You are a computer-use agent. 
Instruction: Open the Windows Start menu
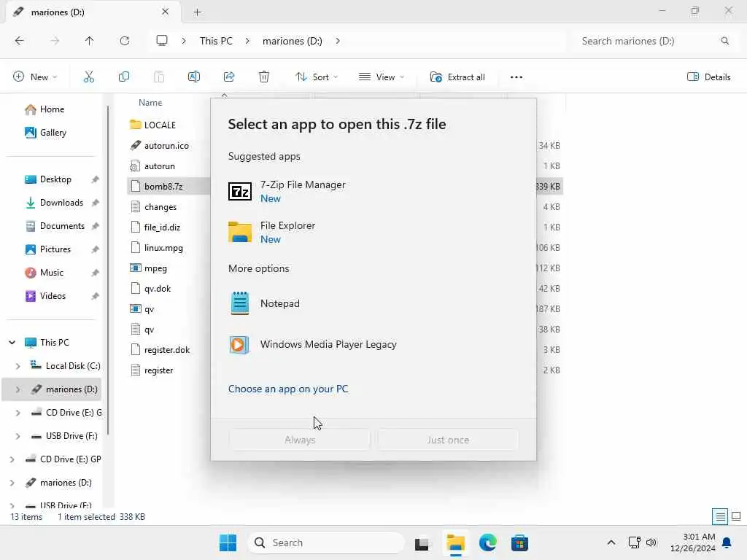228,542
